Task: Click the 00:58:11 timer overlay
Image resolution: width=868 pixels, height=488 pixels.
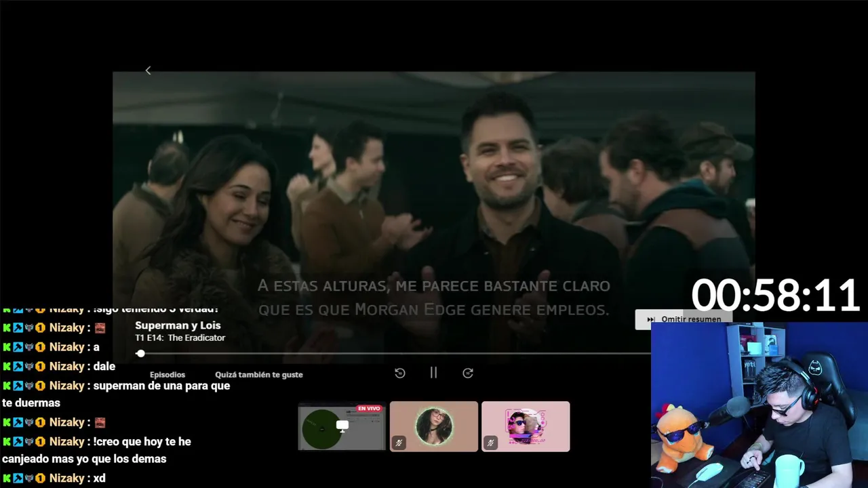Action: [x=775, y=296]
